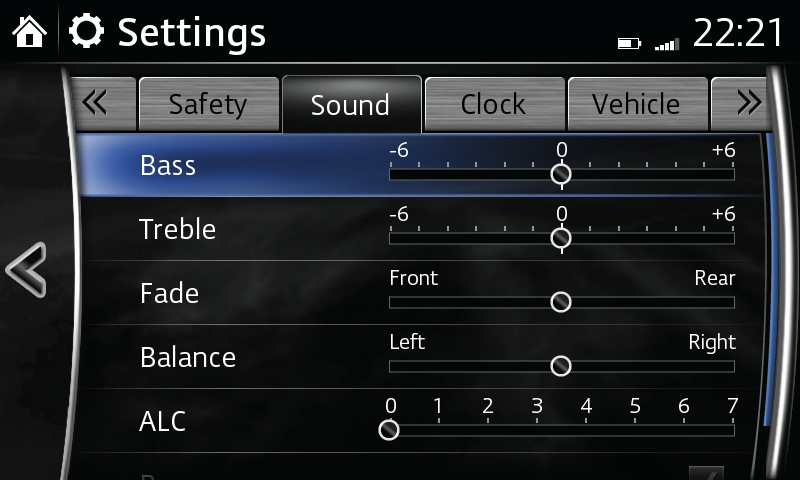This screenshot has height=480, width=800.
Task: Open the Vehicle tab
Action: [x=636, y=104]
